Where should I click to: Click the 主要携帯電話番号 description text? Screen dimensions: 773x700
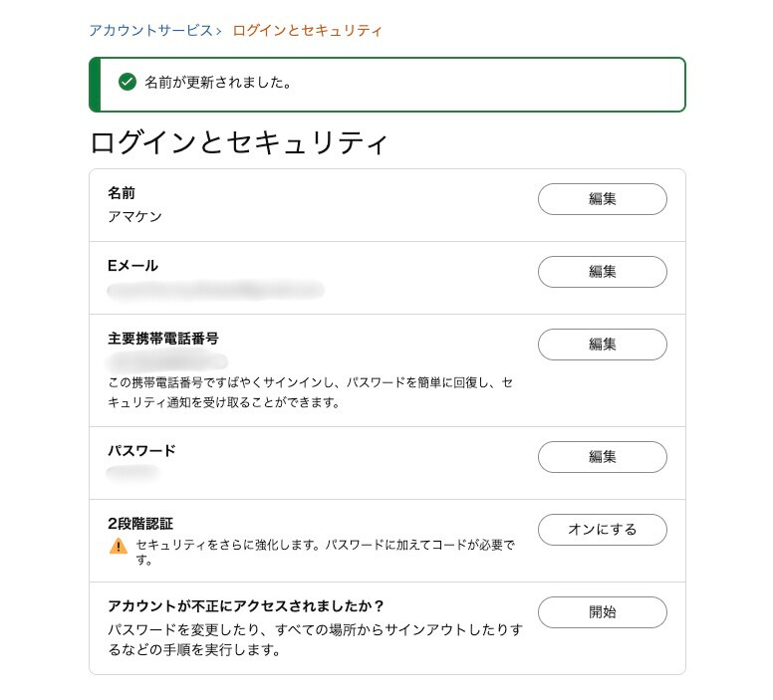pos(311,392)
